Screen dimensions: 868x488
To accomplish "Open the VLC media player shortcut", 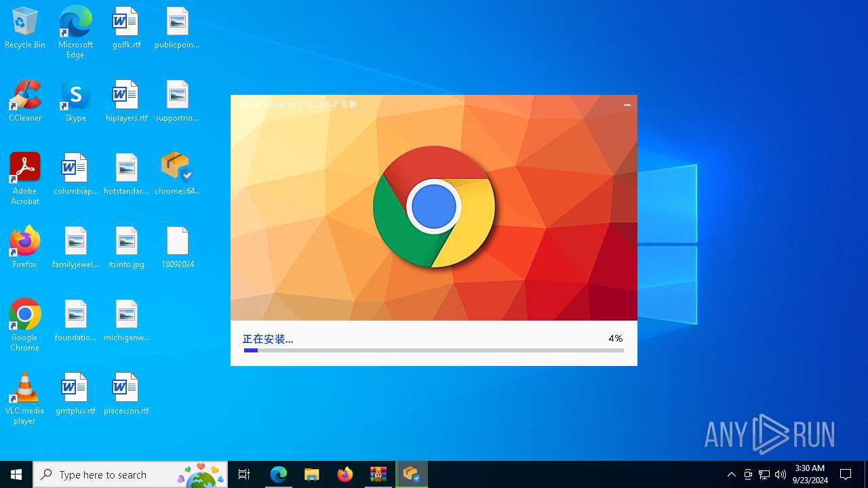I will (x=25, y=399).
